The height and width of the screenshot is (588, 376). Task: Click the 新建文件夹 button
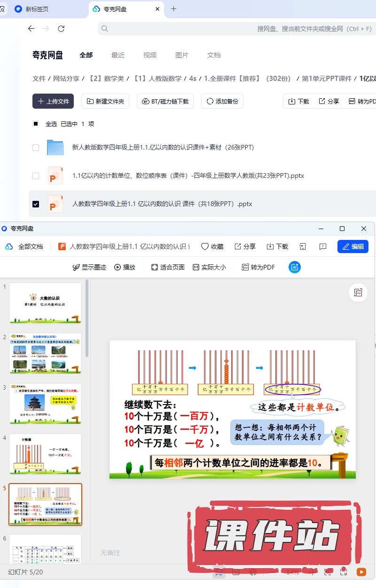coord(105,101)
